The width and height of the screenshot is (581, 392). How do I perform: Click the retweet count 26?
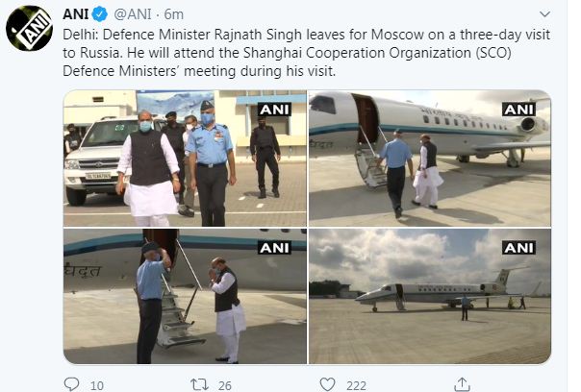[x=224, y=385]
